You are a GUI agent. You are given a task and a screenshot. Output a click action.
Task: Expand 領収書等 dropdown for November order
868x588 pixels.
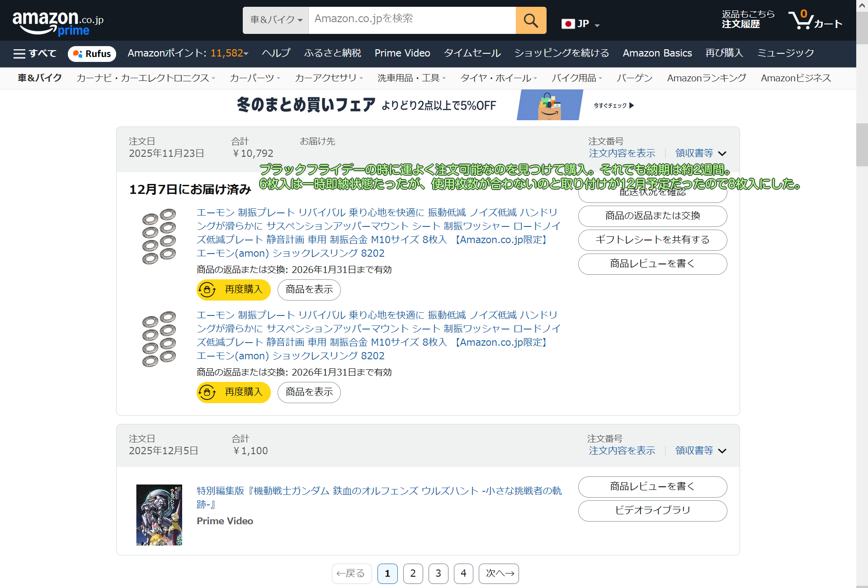click(x=700, y=154)
